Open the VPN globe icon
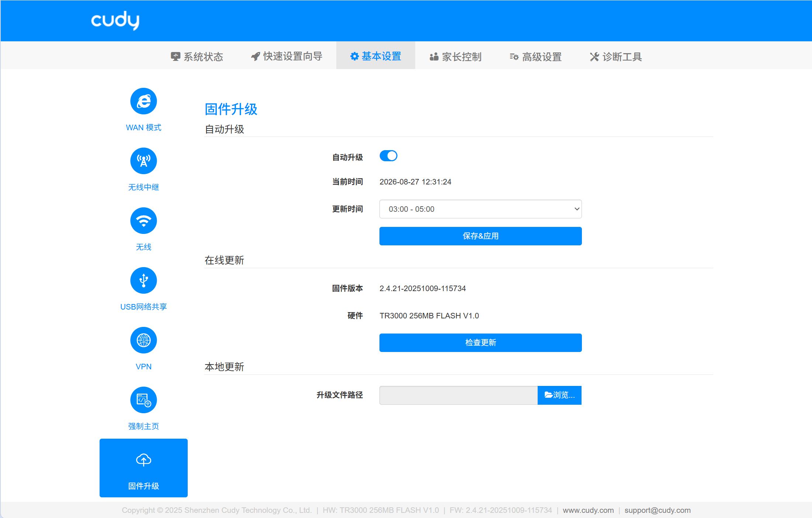The height and width of the screenshot is (518, 812). coord(143,340)
